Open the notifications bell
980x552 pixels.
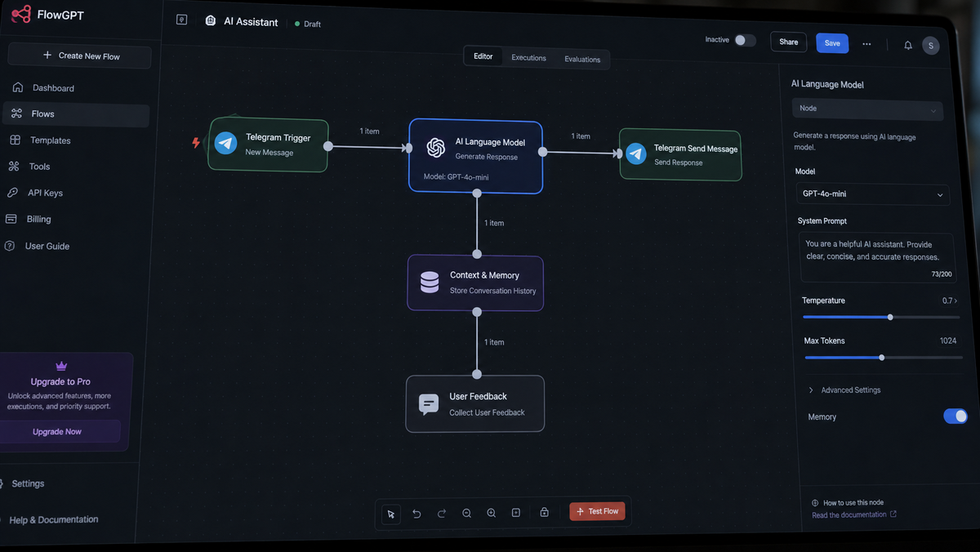[x=907, y=45]
